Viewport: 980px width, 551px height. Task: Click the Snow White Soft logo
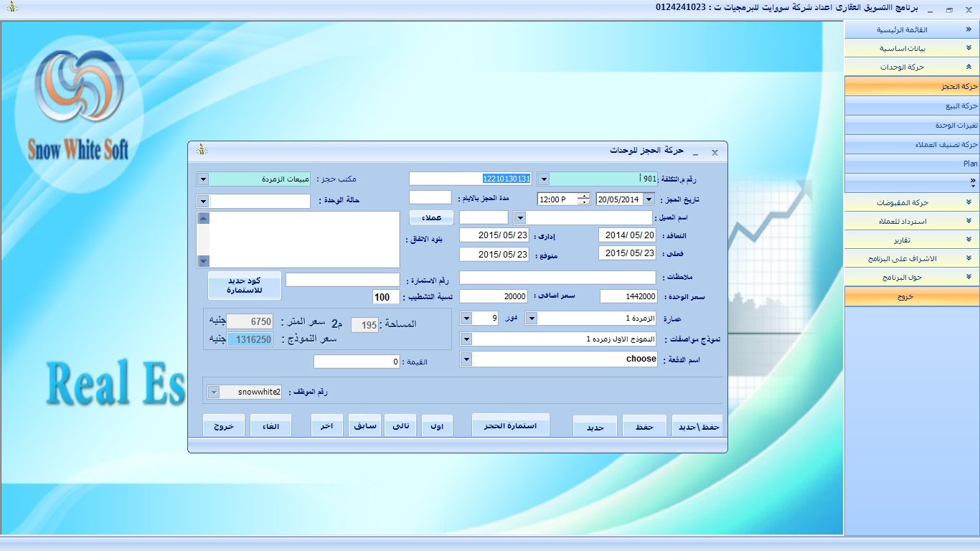click(x=79, y=108)
